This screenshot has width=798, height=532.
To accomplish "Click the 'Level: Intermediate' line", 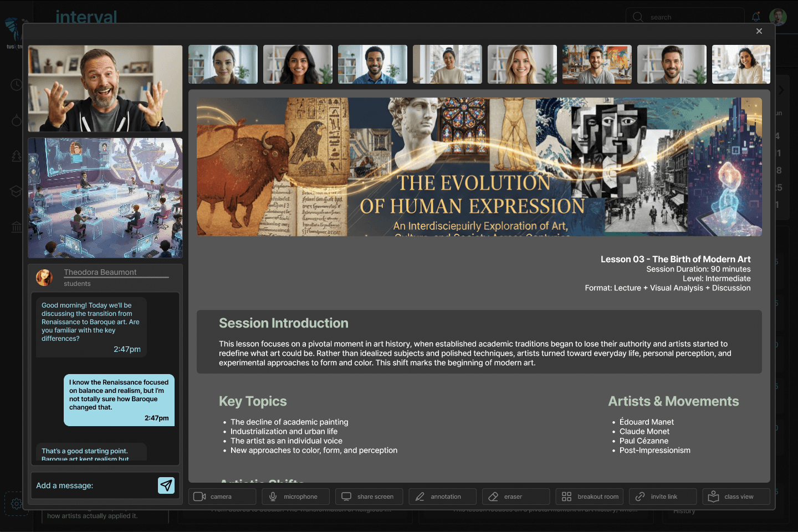I will point(717,278).
